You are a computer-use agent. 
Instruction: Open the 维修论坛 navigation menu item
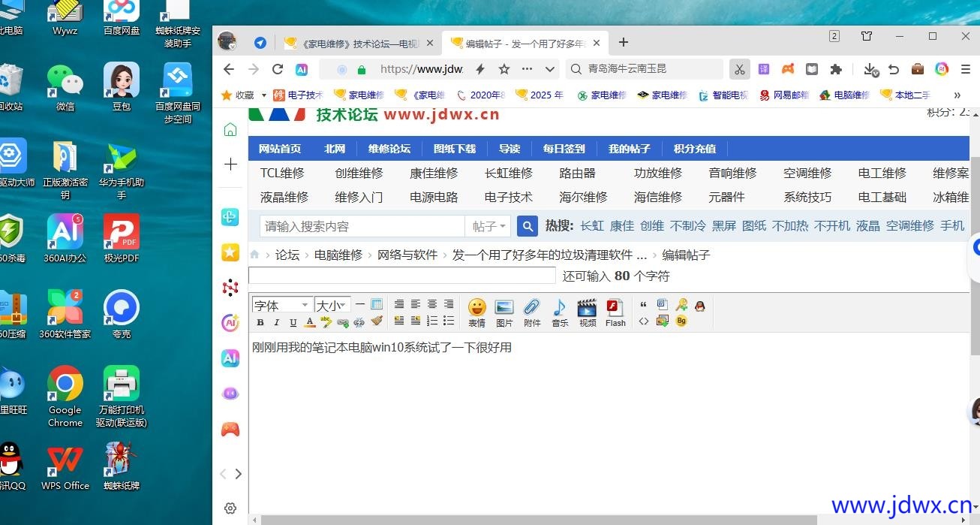[389, 149]
